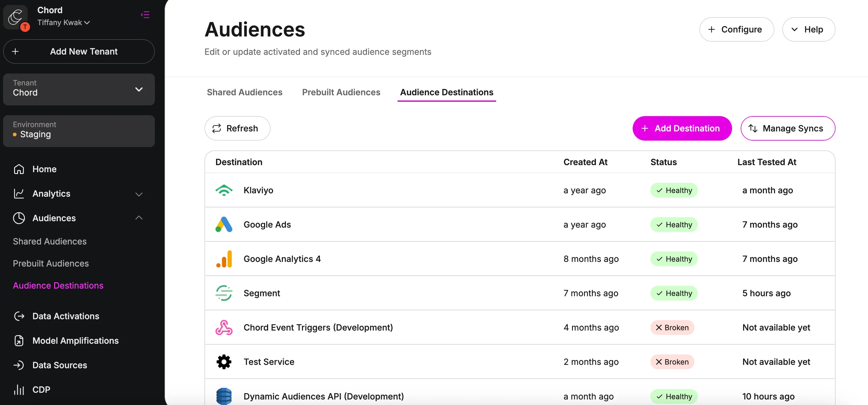The width and height of the screenshot is (868, 405).
Task: Click the Configure button
Action: click(x=736, y=29)
